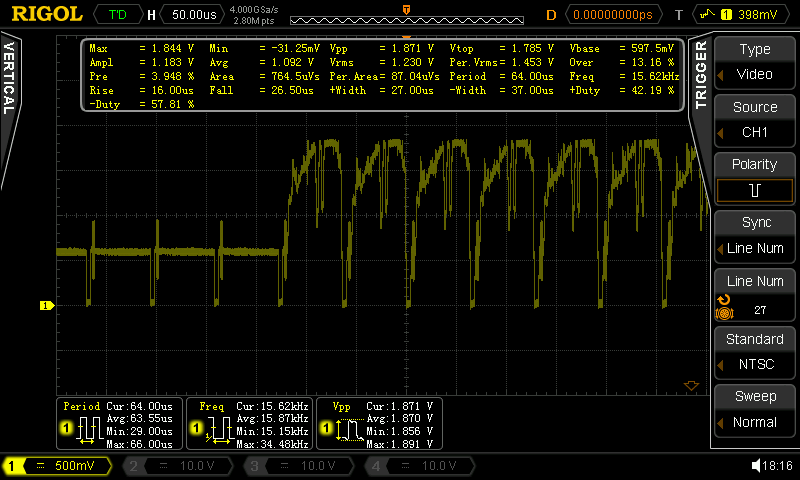
Task: Click the Freq measurement waveform icon
Action: pyautogui.click(x=220, y=430)
